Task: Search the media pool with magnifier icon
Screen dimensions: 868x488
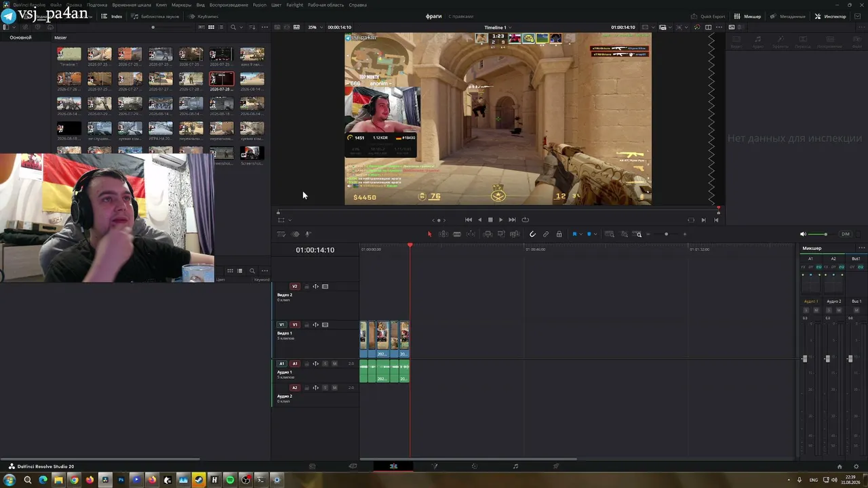Action: point(233,27)
